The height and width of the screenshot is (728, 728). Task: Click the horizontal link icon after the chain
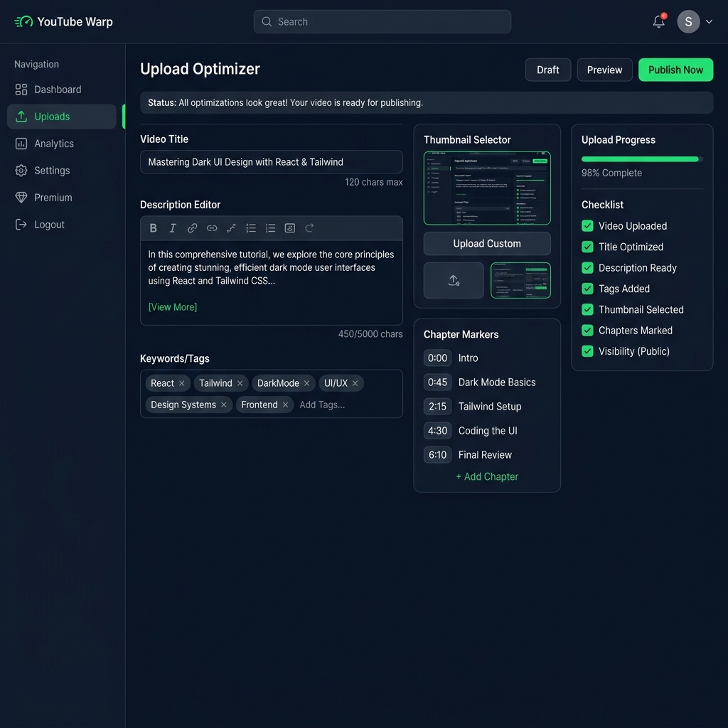[212, 228]
